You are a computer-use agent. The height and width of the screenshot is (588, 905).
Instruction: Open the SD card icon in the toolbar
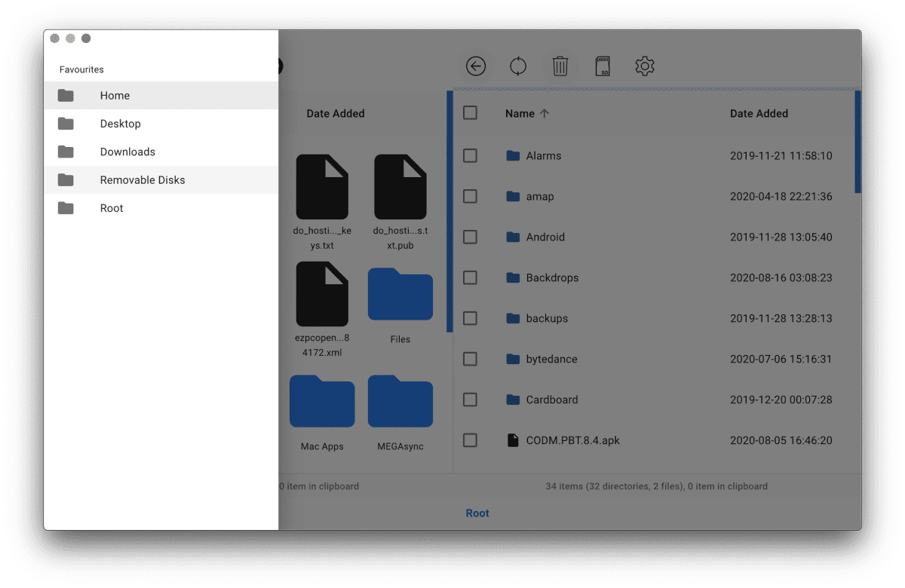602,66
